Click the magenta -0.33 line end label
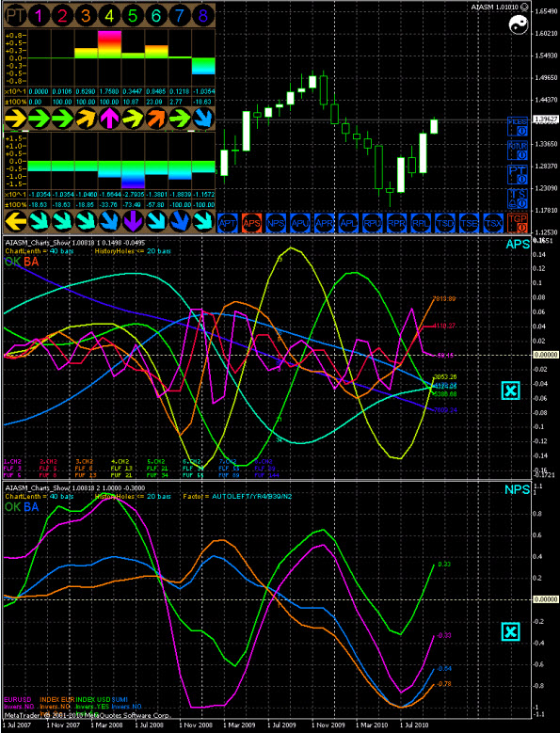 tap(443, 636)
